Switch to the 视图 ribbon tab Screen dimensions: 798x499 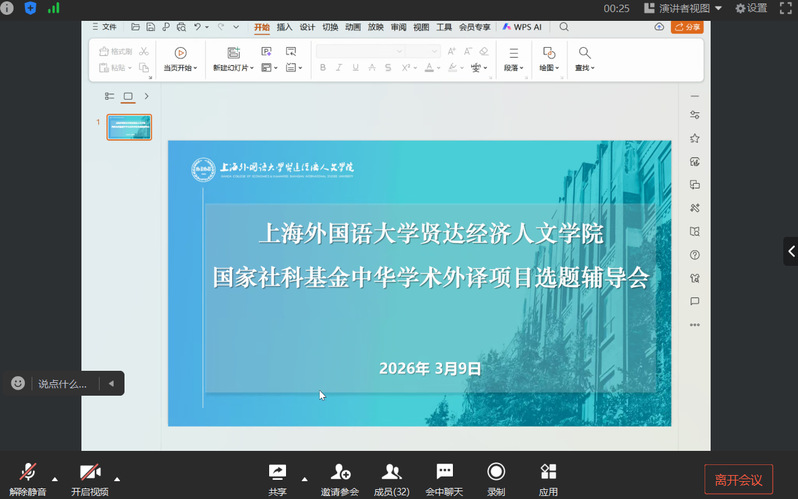pos(421,27)
